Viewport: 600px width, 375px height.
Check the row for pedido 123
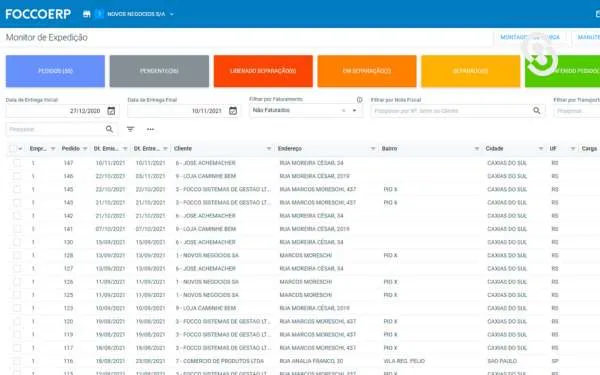tap(17, 308)
